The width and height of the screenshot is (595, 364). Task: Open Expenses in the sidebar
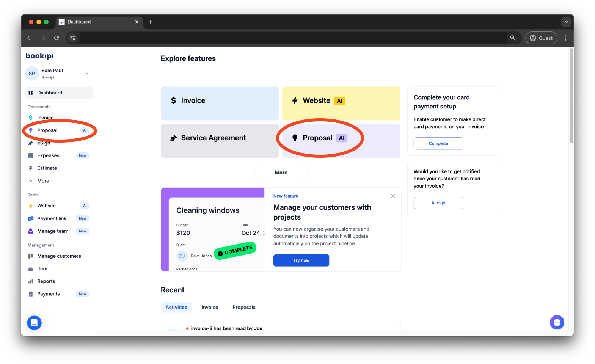point(59,156)
